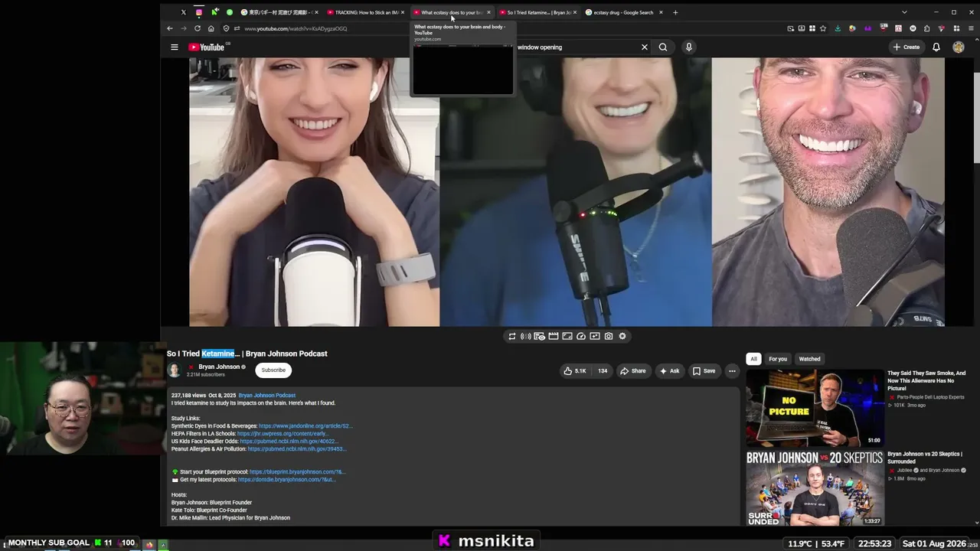The height and width of the screenshot is (551, 980).
Task: Open the pinned Instagram tab
Action: (199, 12)
